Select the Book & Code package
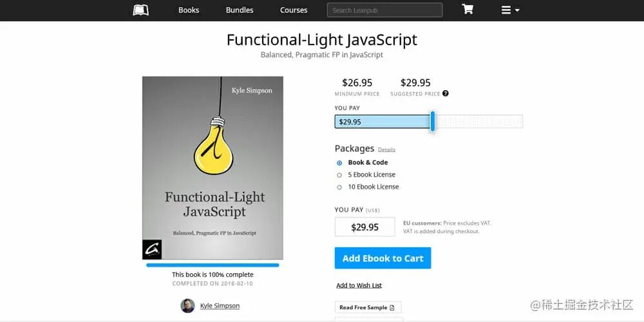 339,163
